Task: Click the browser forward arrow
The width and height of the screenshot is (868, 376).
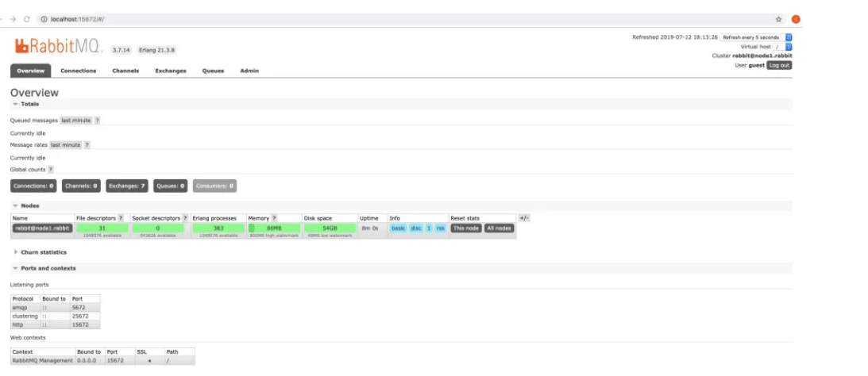Action: pyautogui.click(x=13, y=19)
